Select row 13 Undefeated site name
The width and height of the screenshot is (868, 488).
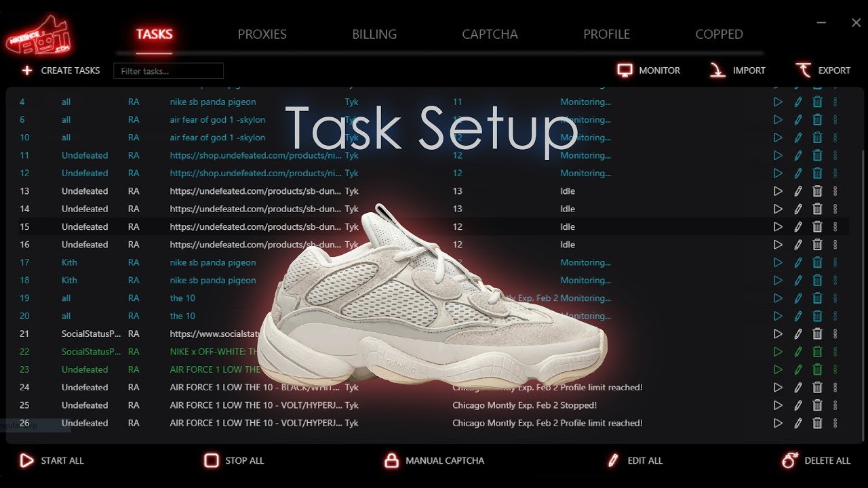85,191
